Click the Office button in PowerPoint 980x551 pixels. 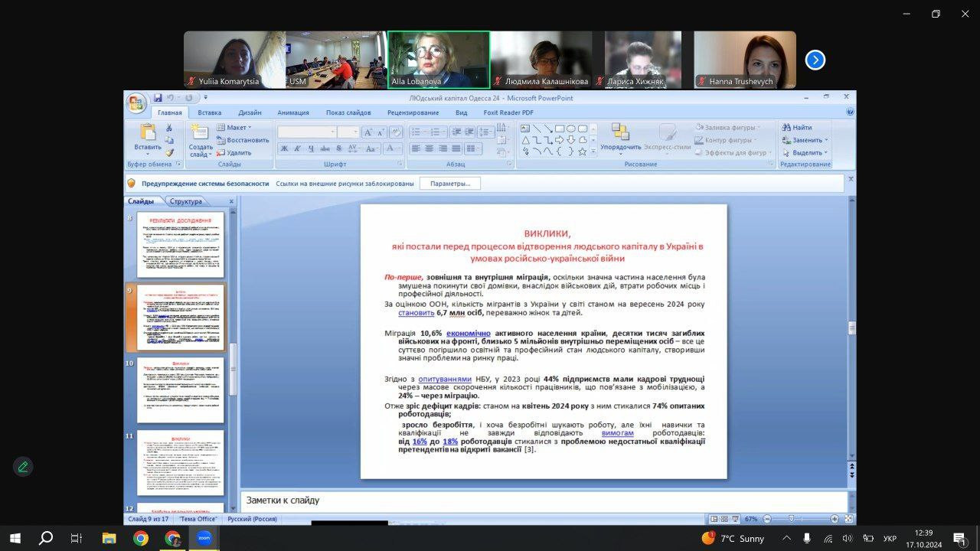(x=136, y=103)
